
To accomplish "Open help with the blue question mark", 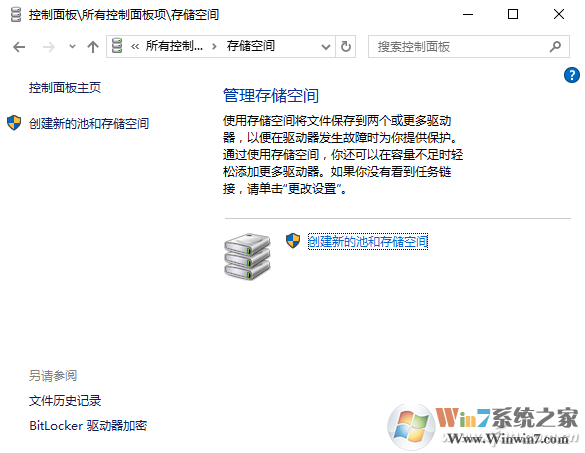I will click(x=572, y=75).
